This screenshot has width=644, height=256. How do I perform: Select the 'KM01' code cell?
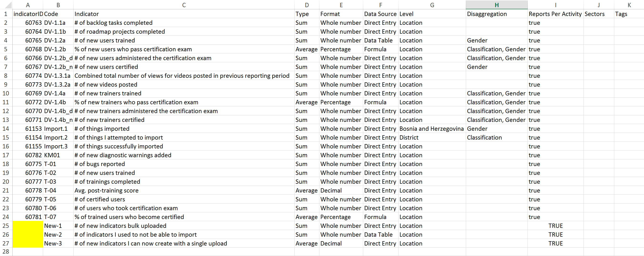click(x=52, y=155)
